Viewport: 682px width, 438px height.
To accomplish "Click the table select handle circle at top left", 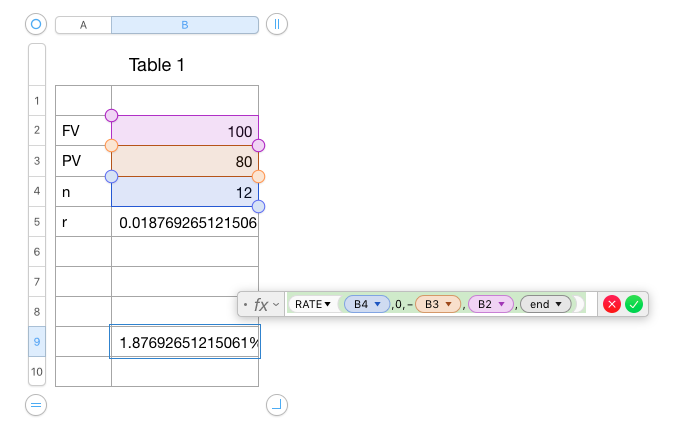I will (36, 24).
